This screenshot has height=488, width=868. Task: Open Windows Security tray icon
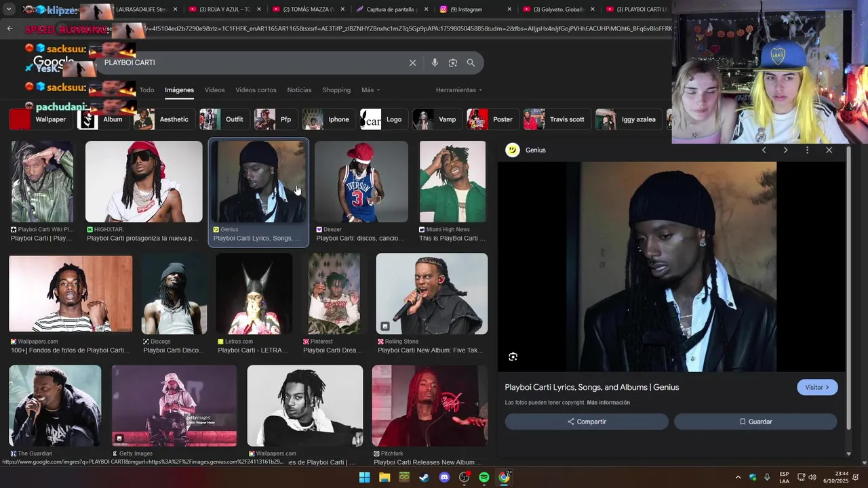[x=753, y=477]
